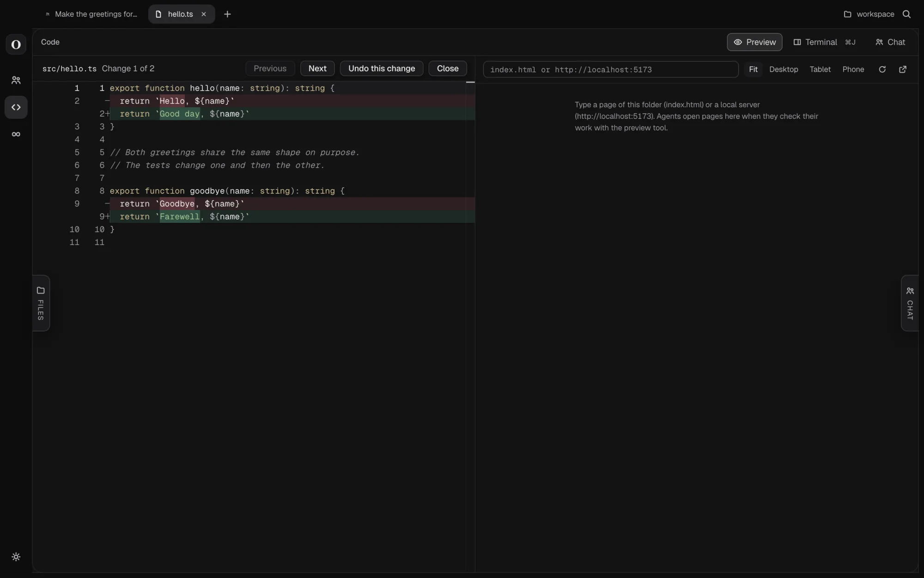Open the infinity loop sidebar icon
The width and height of the screenshot is (924, 578).
click(x=16, y=134)
